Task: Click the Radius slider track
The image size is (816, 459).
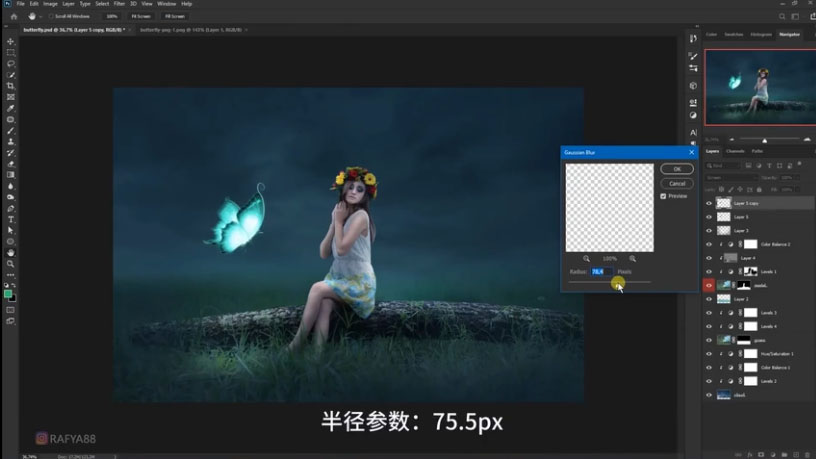Action: [x=609, y=282]
